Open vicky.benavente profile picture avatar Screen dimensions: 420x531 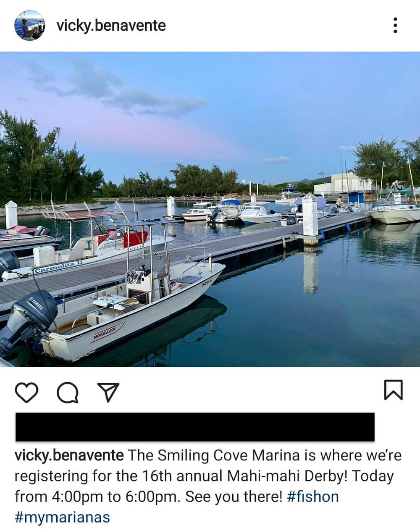pyautogui.click(x=29, y=25)
